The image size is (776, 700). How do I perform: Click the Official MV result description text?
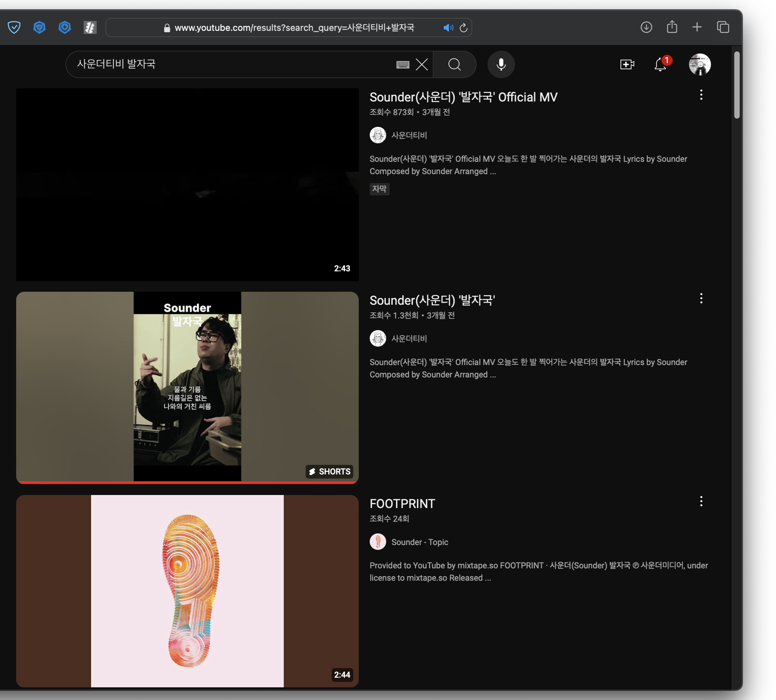(x=528, y=165)
